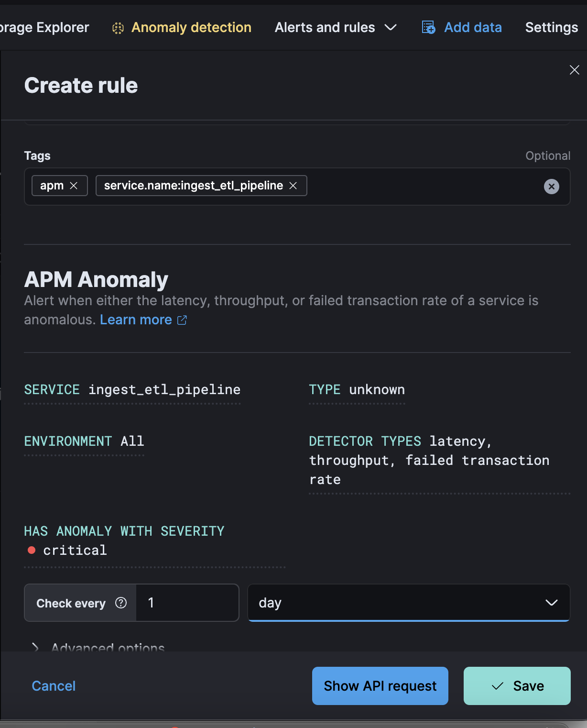Remove the service.name:ingest_etl_pipeline tag
The height and width of the screenshot is (728, 587).
click(293, 186)
